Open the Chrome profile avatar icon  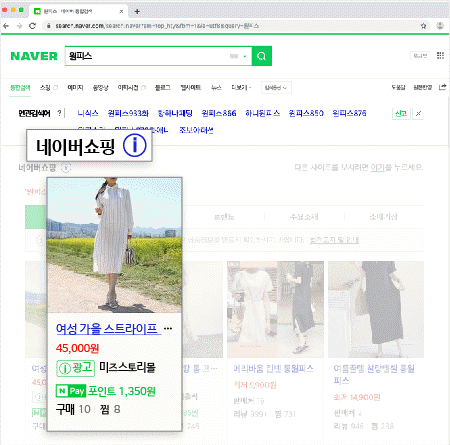click(440, 26)
